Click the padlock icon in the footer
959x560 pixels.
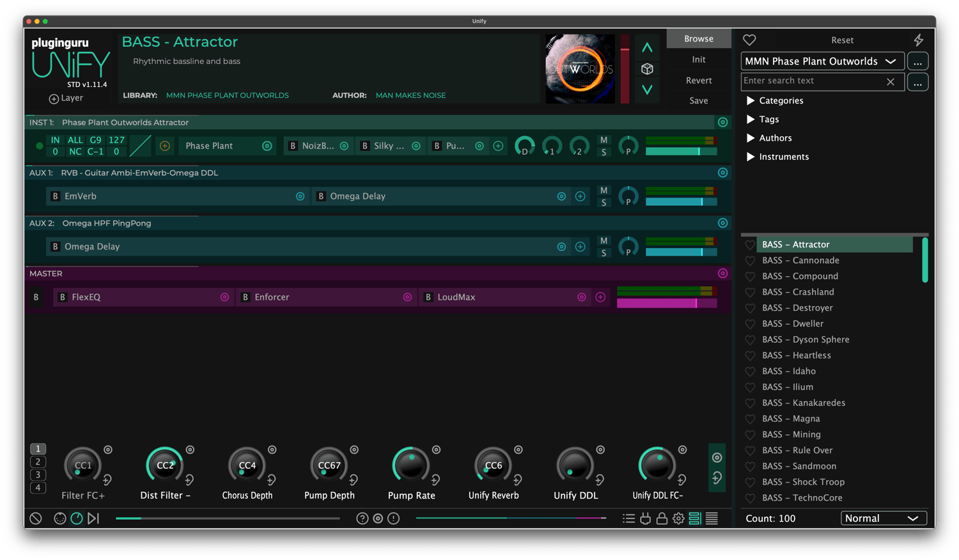(662, 518)
